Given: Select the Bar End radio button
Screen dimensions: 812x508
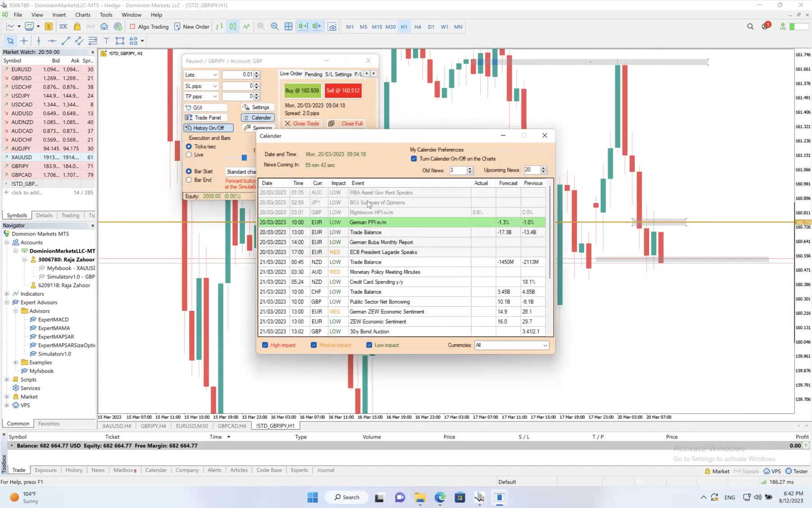Looking at the screenshot, I should [189, 180].
